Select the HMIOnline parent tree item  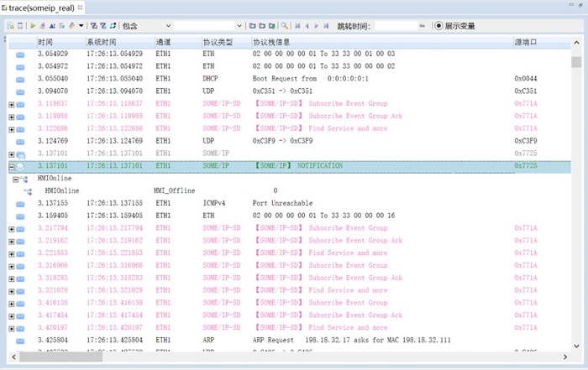click(55, 178)
